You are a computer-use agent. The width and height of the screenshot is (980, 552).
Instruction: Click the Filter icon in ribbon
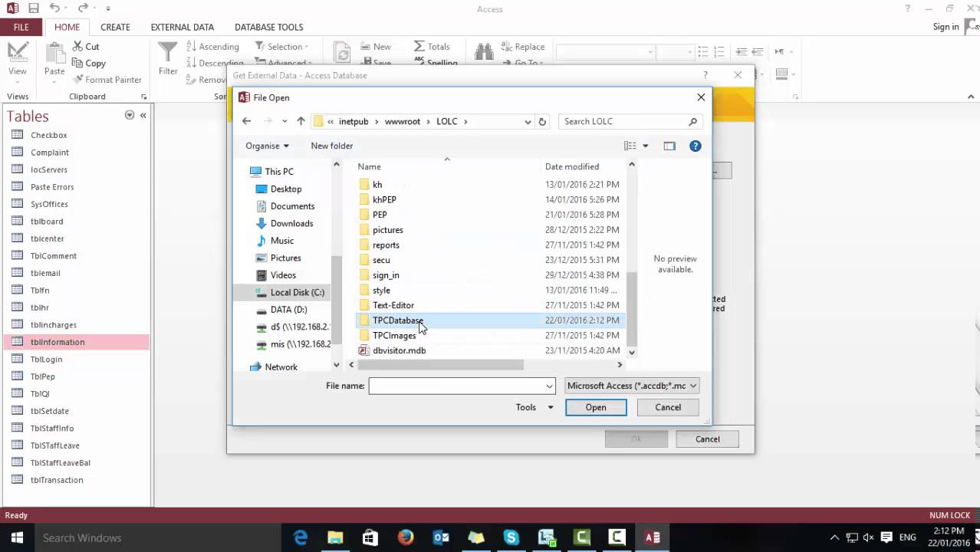168,52
